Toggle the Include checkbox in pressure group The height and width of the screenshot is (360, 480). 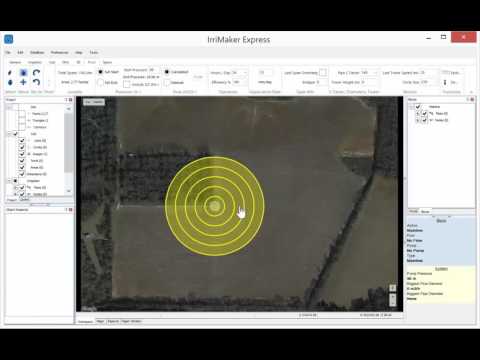tap(127, 84)
